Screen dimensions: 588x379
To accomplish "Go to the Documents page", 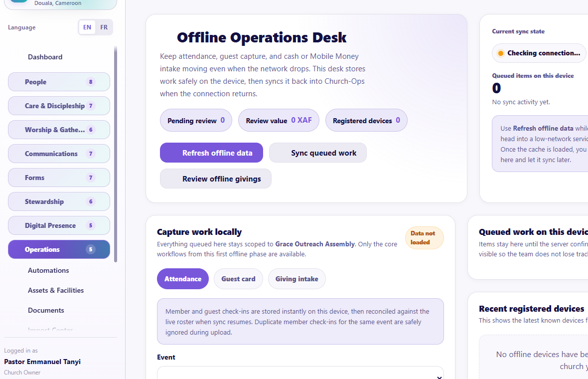I will pyautogui.click(x=46, y=310).
